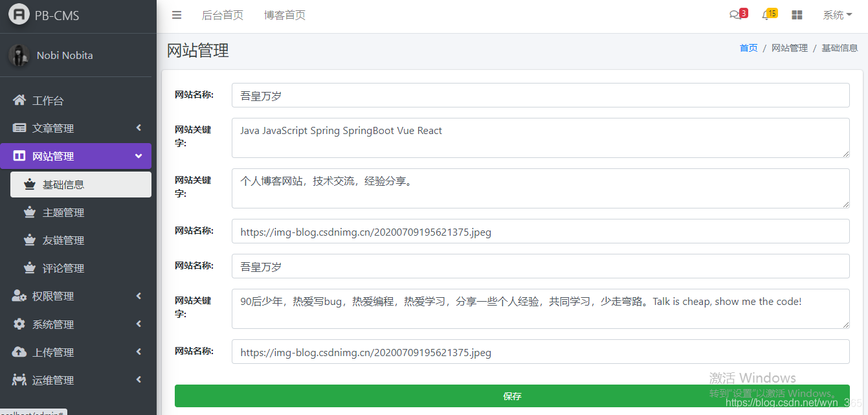Image resolution: width=868 pixels, height=415 pixels.
Task: Follow the 首页 breadcrumb link
Action: coord(748,47)
